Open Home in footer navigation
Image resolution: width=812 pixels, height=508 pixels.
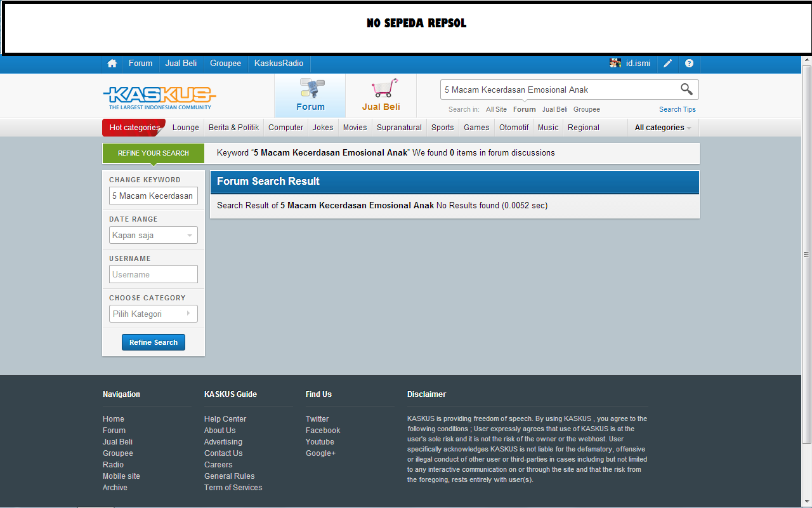coord(114,419)
